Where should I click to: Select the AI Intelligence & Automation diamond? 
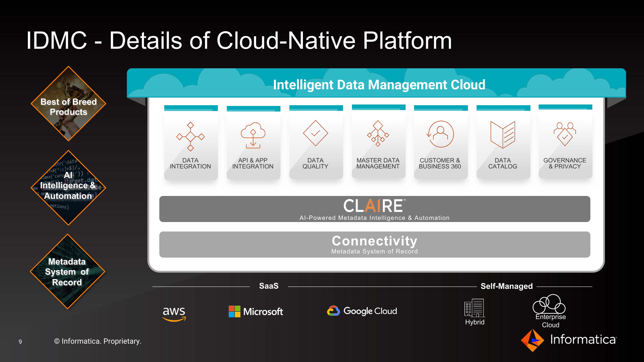pyautogui.click(x=69, y=188)
